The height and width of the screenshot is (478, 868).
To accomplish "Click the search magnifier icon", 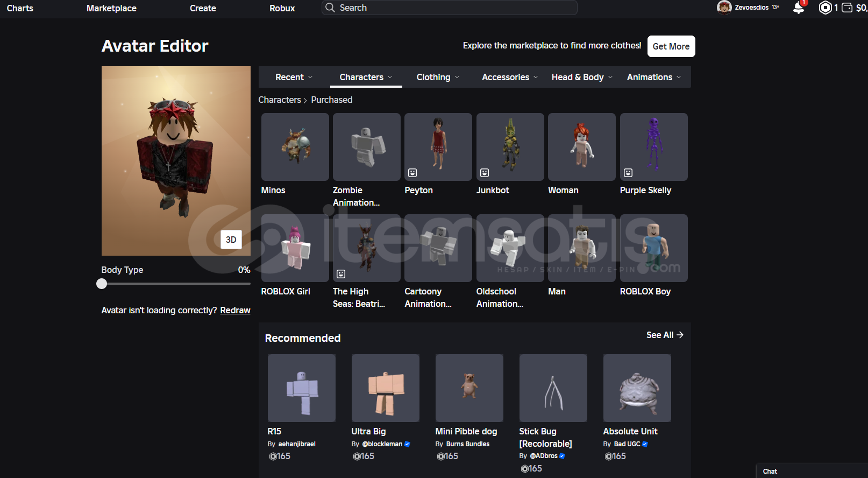I will 330,8.
